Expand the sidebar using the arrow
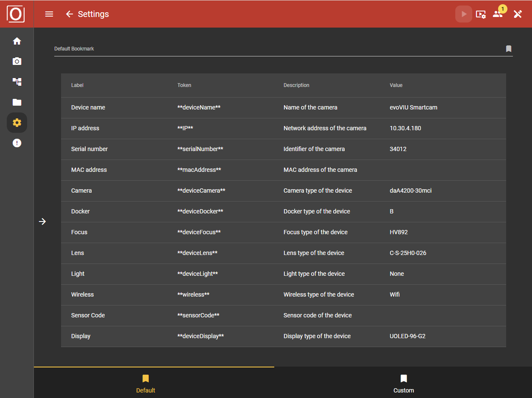The image size is (532, 398). [42, 221]
